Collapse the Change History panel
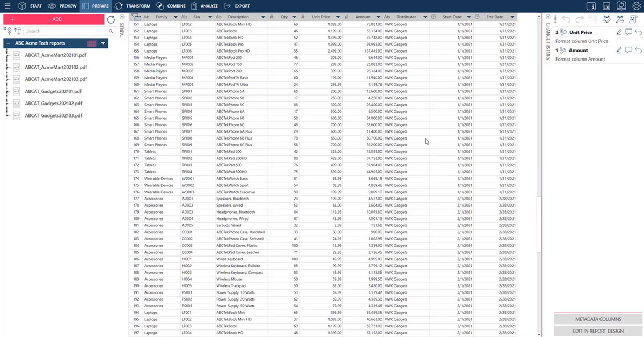Image resolution: width=644 pixels, height=337 pixels. point(547,17)
